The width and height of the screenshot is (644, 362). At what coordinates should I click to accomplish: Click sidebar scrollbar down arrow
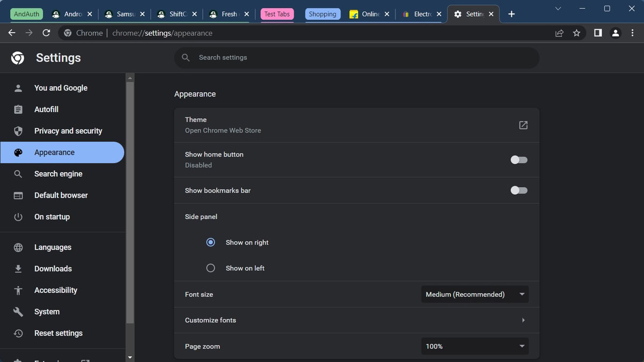(130, 357)
